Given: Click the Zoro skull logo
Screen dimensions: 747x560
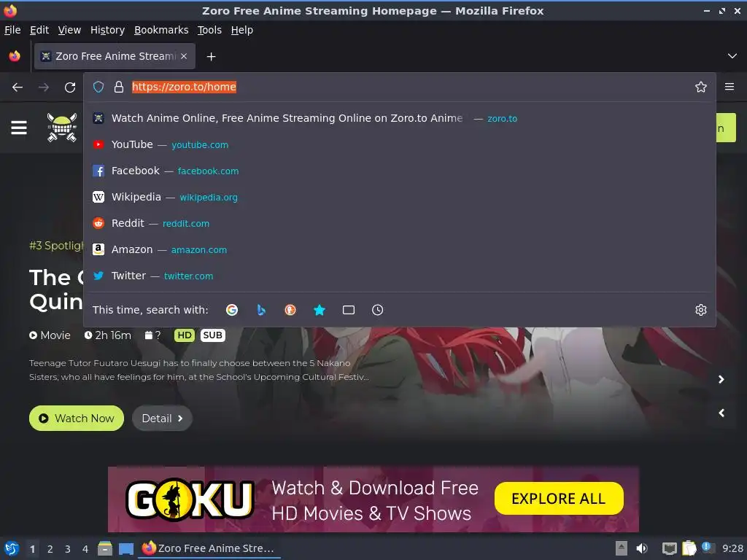Looking at the screenshot, I should pyautogui.click(x=62, y=127).
